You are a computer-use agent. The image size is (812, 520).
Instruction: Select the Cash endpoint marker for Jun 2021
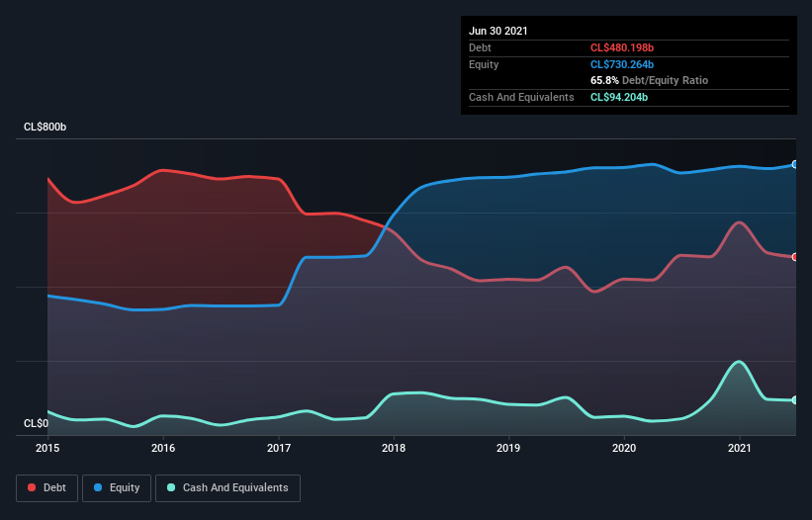pyautogui.click(x=795, y=400)
